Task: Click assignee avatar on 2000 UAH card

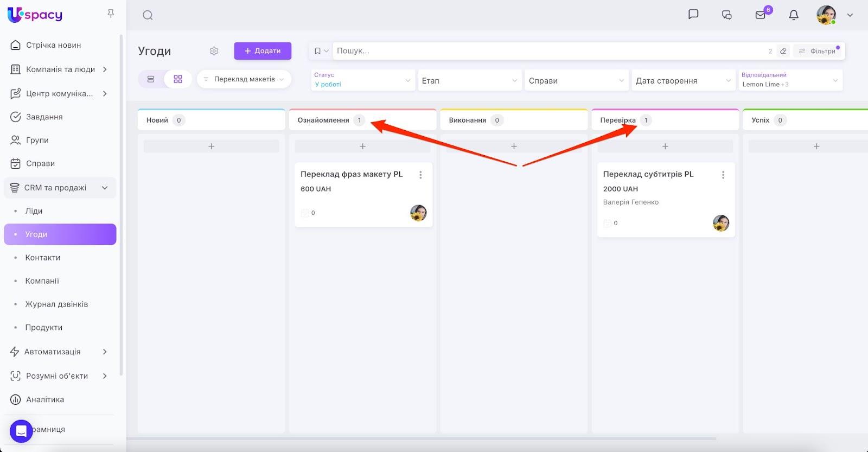Action: tap(721, 223)
